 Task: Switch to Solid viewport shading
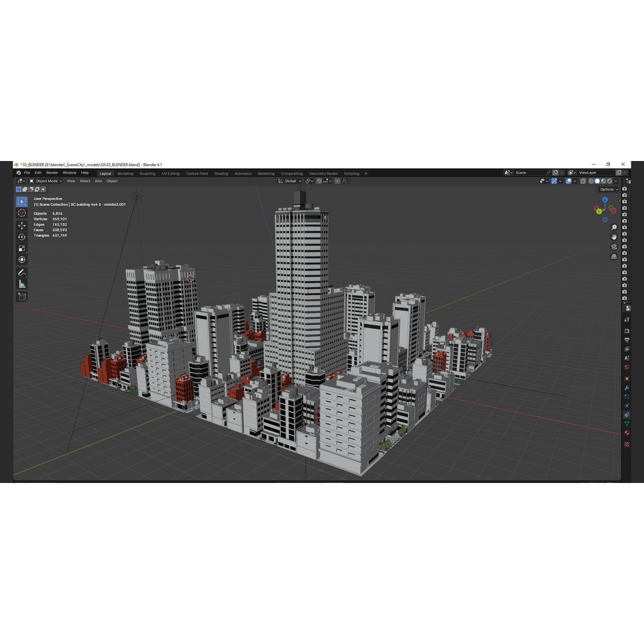point(597,181)
